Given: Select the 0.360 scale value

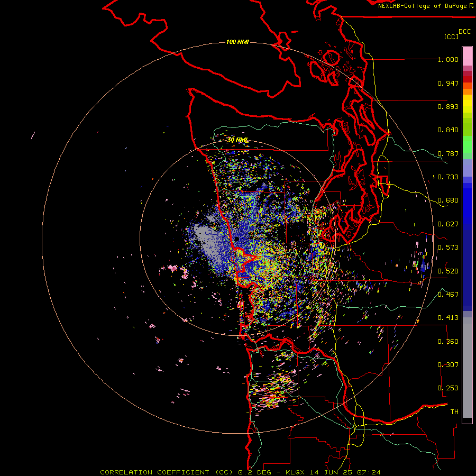Looking at the screenshot, I should coord(448,341).
